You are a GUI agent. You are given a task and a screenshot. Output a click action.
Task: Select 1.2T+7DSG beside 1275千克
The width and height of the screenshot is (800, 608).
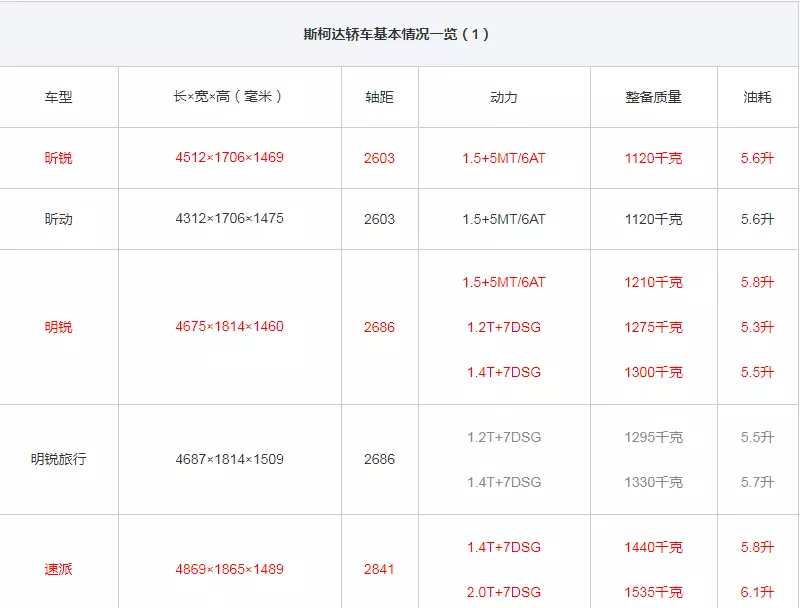pyautogui.click(x=504, y=327)
